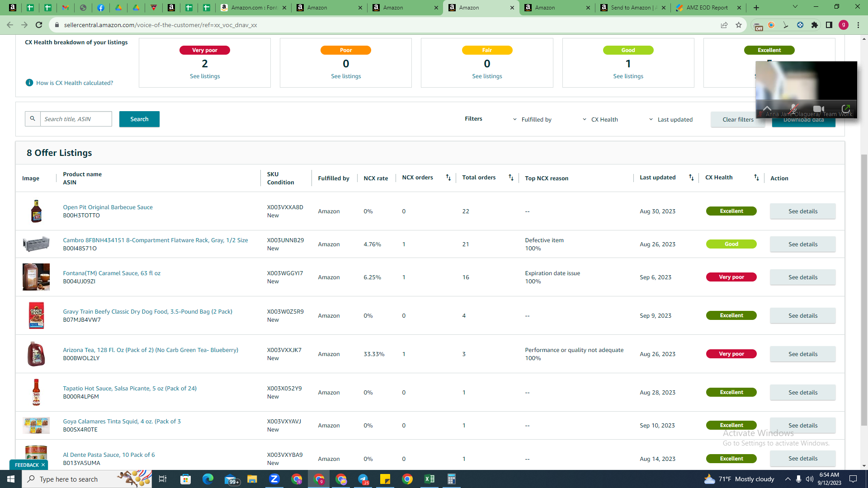Click the Search title, ASIN input field
Screen dimensions: 868x488
(x=76, y=119)
